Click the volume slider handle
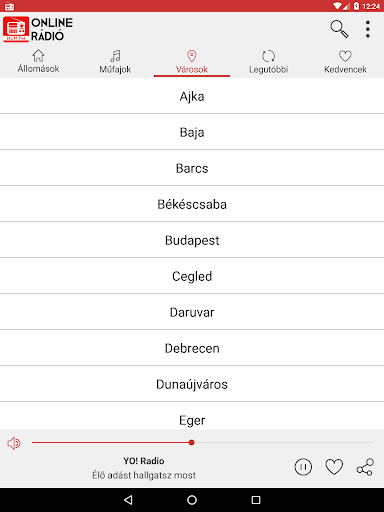 [191, 443]
